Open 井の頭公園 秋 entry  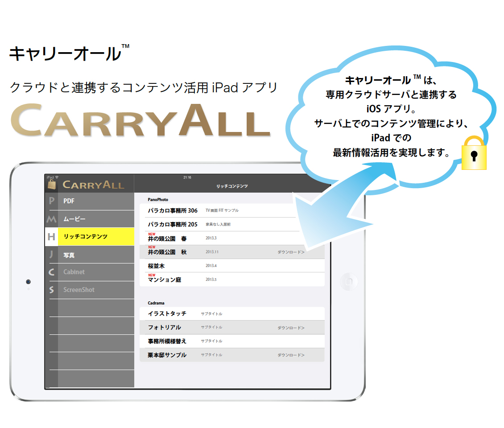232,252
